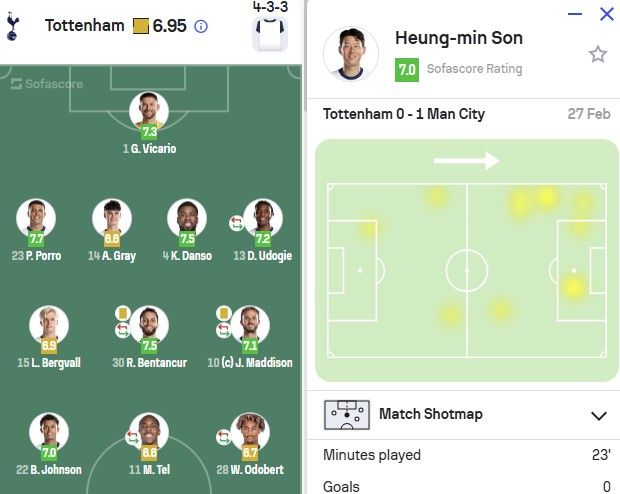Click M. Tel's player avatar
Image resolution: width=620 pixels, height=494 pixels.
click(x=149, y=433)
